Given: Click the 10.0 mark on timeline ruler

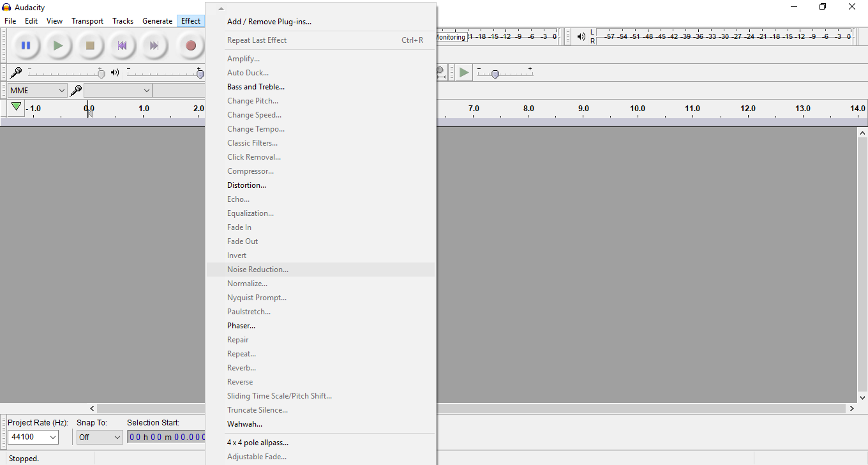Looking at the screenshot, I should [x=638, y=109].
